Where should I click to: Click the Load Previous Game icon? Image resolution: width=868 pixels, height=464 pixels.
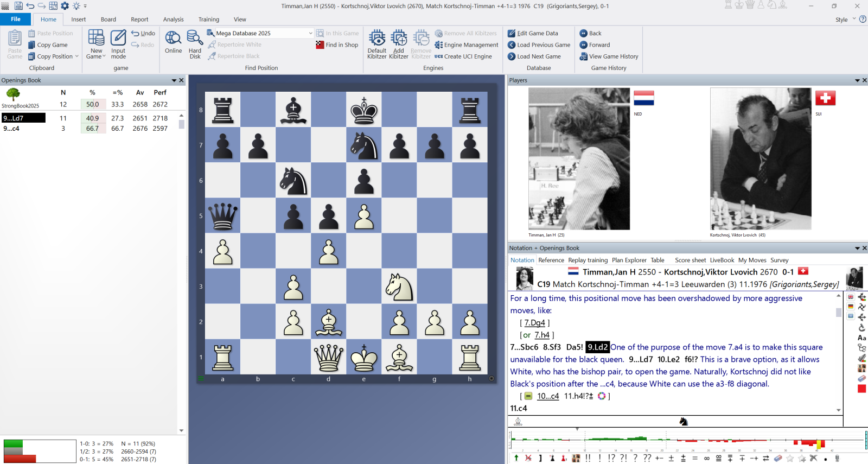point(512,45)
